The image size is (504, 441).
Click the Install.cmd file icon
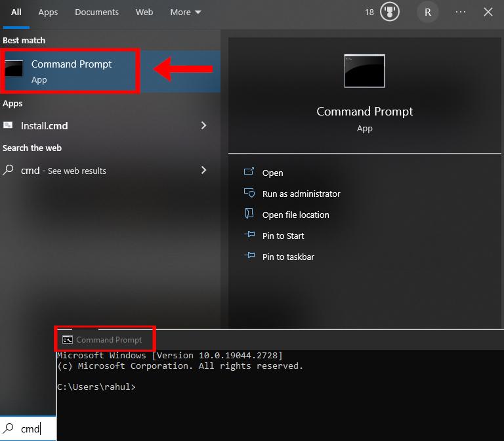8,125
